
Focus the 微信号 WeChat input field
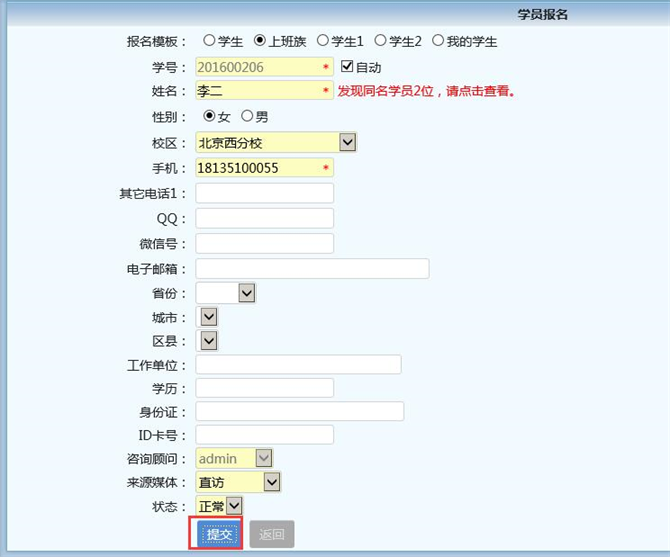click(264, 243)
